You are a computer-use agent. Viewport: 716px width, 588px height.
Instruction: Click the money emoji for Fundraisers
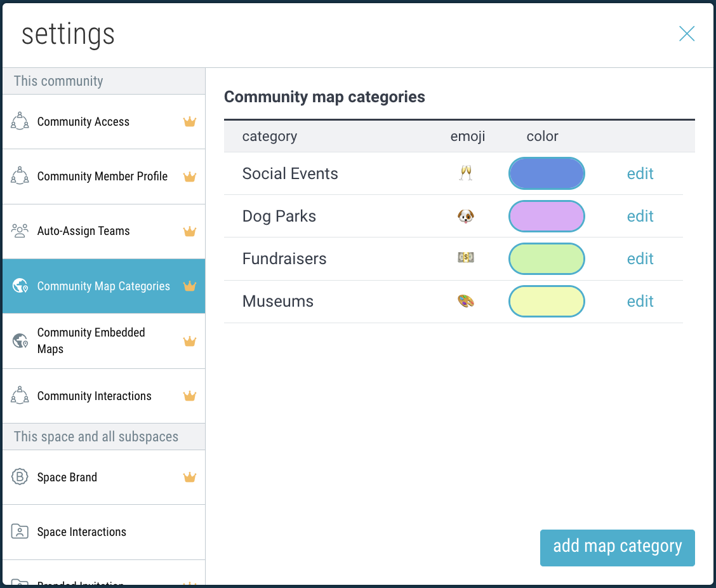466,258
